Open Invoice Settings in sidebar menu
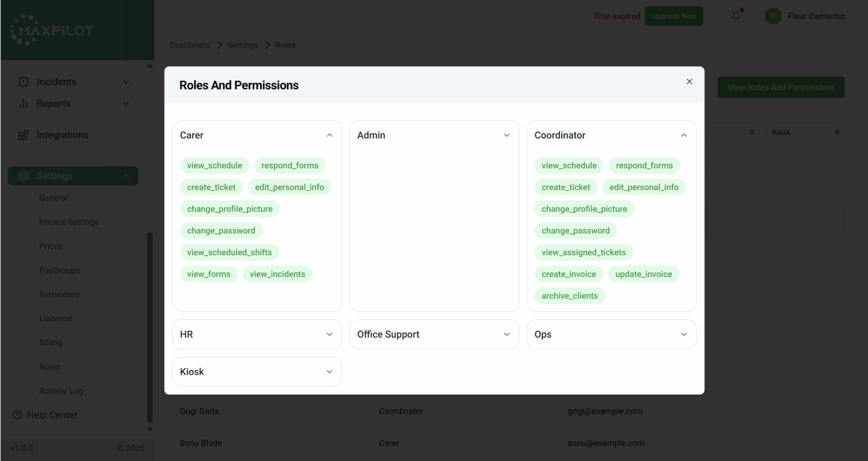 pyautogui.click(x=69, y=222)
